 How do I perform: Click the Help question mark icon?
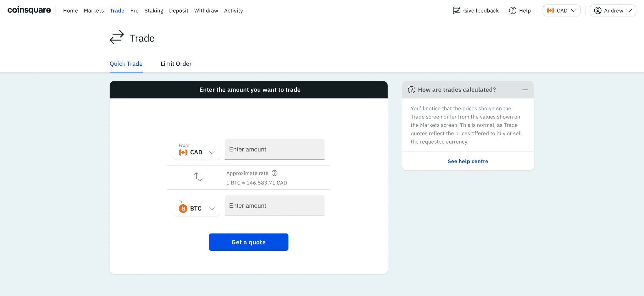point(513,10)
